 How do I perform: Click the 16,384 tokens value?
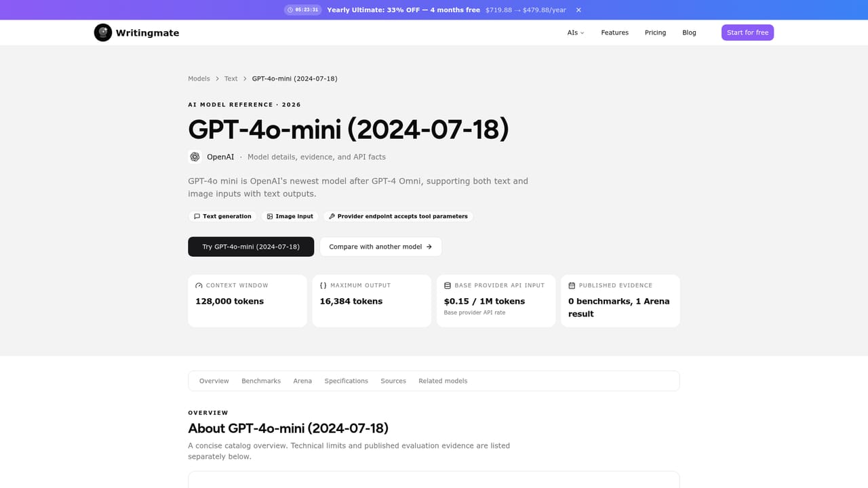tap(351, 301)
